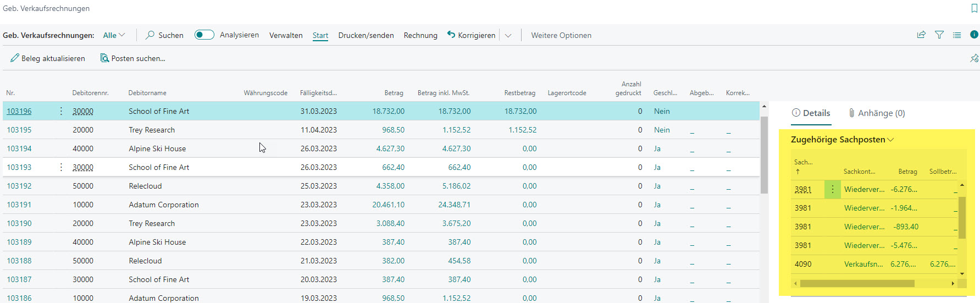Expand the Korrigieren dropdown arrow
This screenshot has width=980, height=303.
508,35
